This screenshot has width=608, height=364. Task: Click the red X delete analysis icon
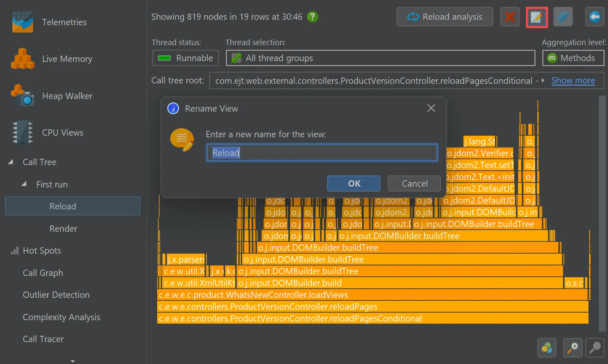click(x=510, y=17)
